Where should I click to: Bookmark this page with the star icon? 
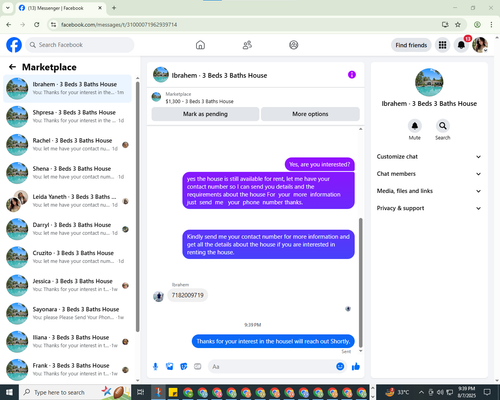click(458, 24)
